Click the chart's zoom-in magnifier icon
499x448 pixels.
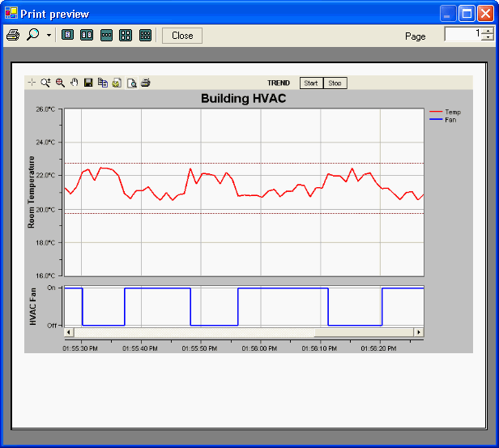tap(60, 83)
